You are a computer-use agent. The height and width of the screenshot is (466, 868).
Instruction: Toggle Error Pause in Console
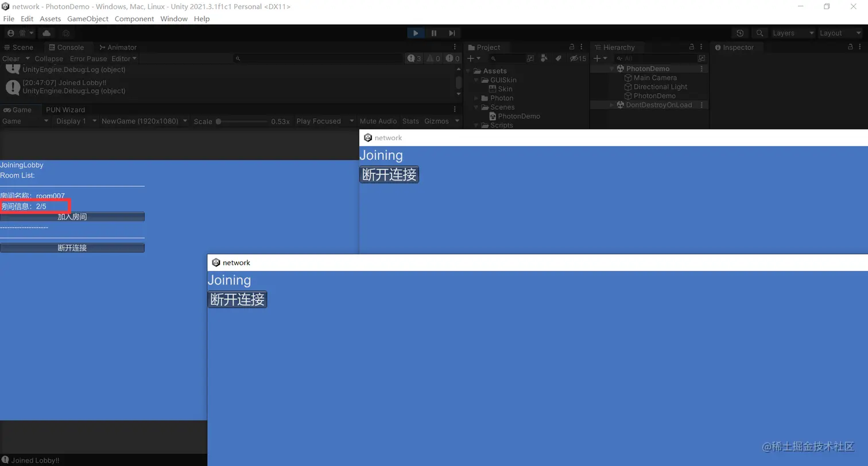pos(88,59)
